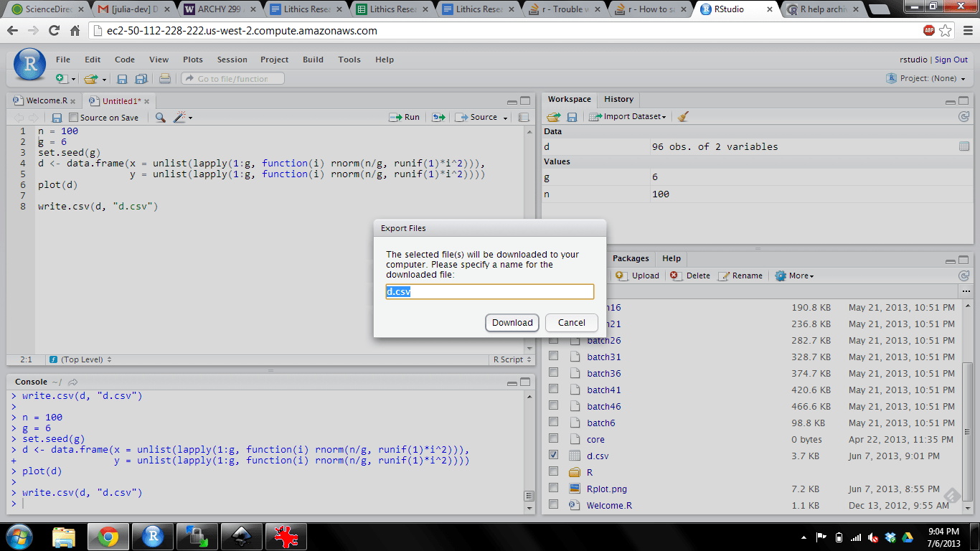Image resolution: width=980 pixels, height=551 pixels.
Task: Check the batch6 file checkbox
Action: (553, 422)
